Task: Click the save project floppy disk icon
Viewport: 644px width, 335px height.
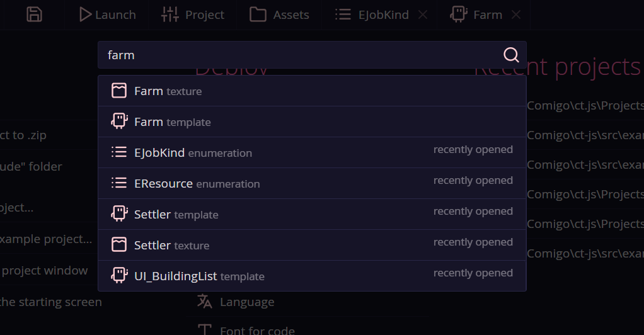Action: coord(34,14)
